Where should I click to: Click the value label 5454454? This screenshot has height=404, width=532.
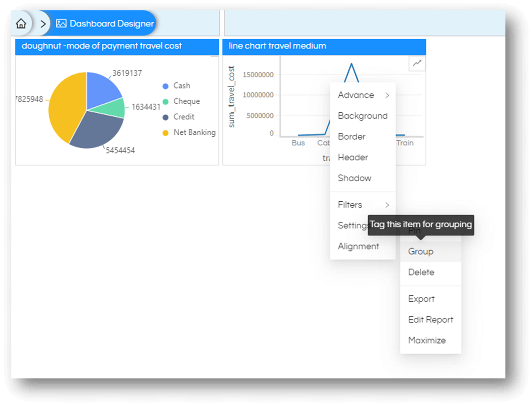[x=120, y=150]
